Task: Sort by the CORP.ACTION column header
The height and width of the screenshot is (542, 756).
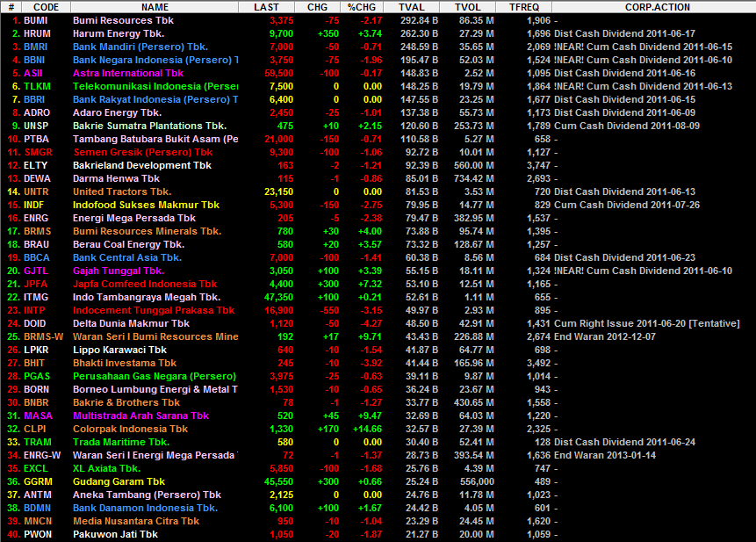Action: pos(657,7)
